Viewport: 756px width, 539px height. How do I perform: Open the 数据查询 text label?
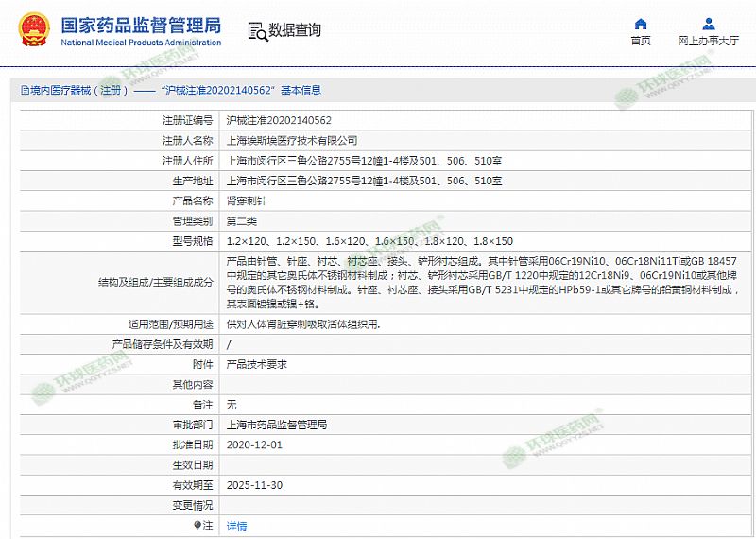click(295, 31)
